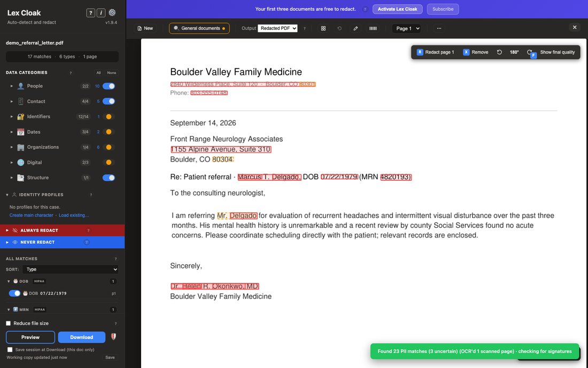588x368 pixels.
Task: Toggle the People category switch
Action: pyautogui.click(x=109, y=86)
